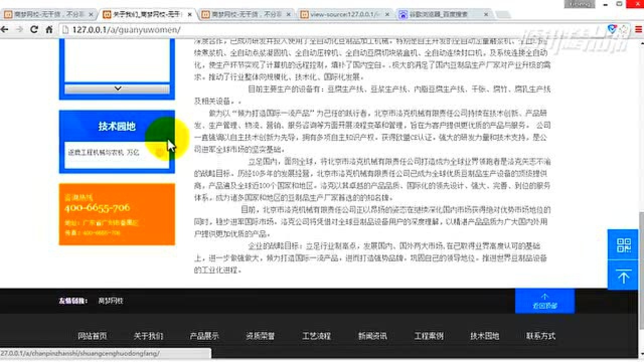Image resolution: width=644 pixels, height=362 pixels.
Task: Click the browser forward arrow
Action: pos(19,29)
